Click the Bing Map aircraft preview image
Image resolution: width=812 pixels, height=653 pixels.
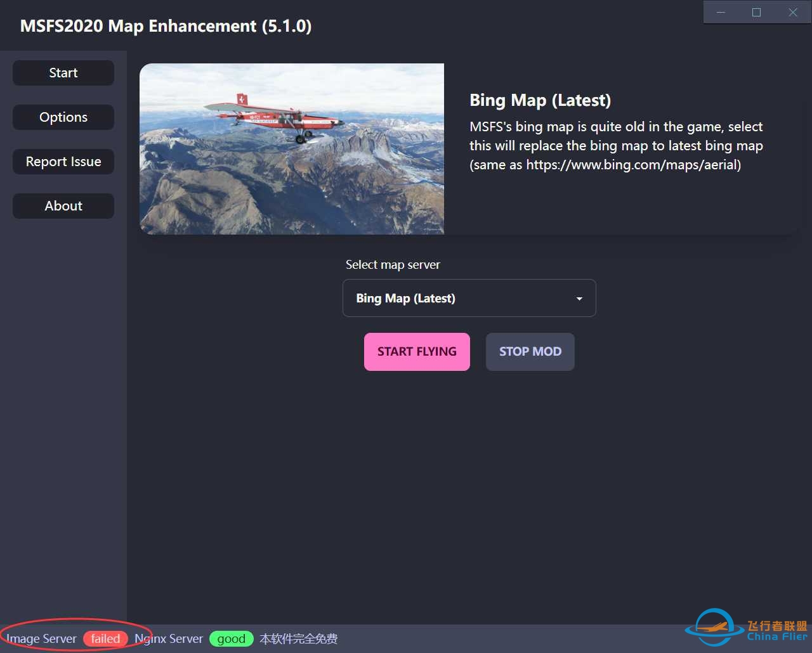pos(292,149)
